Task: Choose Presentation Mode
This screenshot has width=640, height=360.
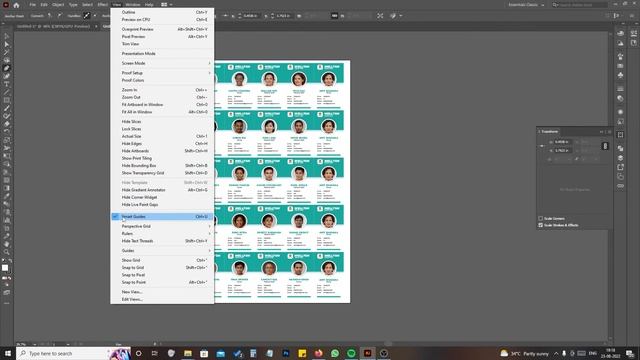Action: (x=162, y=53)
